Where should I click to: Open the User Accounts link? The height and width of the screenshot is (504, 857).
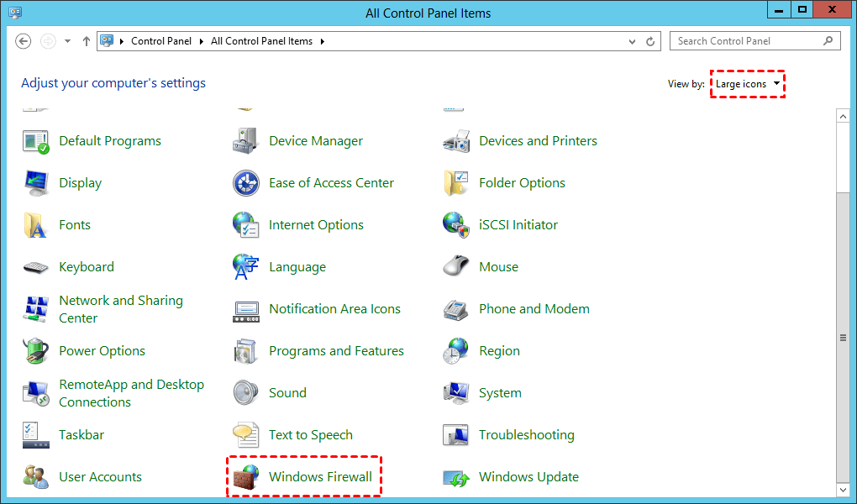pos(100,477)
